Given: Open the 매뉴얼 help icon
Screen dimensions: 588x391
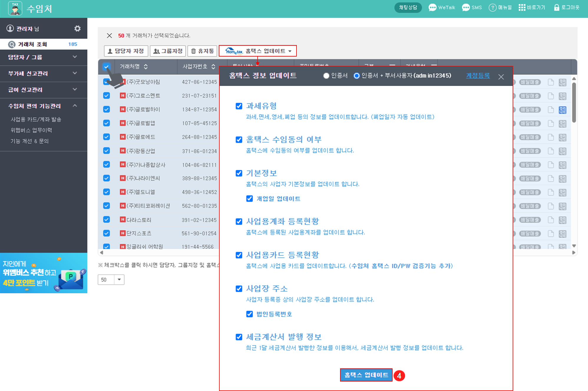Looking at the screenshot, I should [492, 8].
